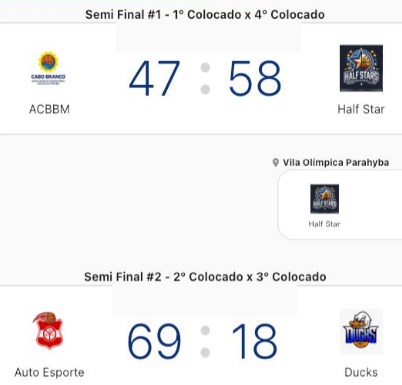
Task: Open the Auto Esporte team crest
Action: coord(49,331)
